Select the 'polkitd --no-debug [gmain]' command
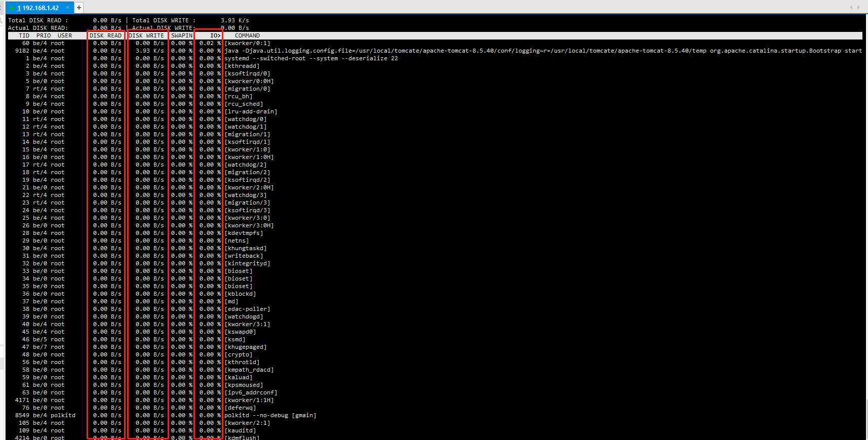 (x=270, y=415)
